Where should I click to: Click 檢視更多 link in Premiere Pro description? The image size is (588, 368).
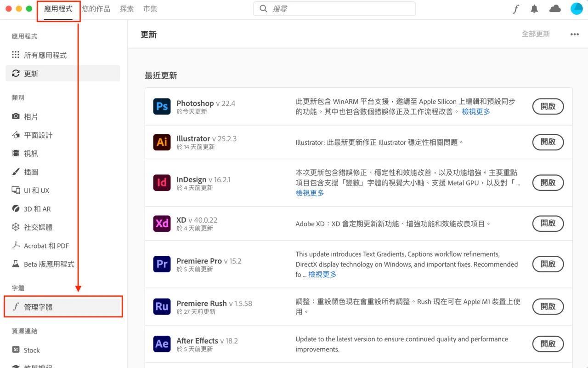[x=322, y=275]
